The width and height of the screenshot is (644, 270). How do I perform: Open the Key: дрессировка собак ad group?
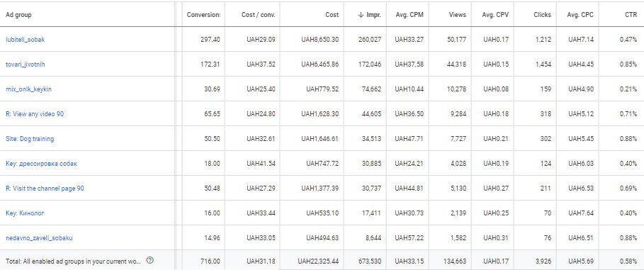41,164
